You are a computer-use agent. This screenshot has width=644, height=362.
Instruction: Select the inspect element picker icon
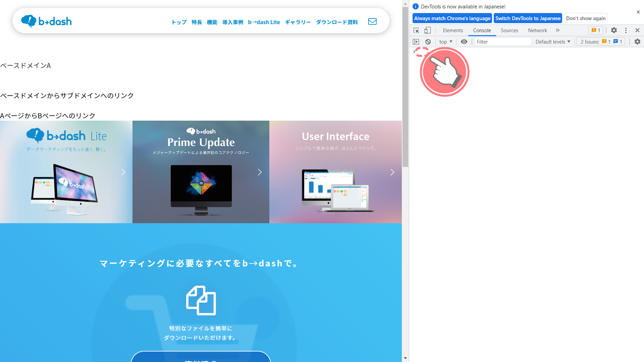(x=416, y=30)
